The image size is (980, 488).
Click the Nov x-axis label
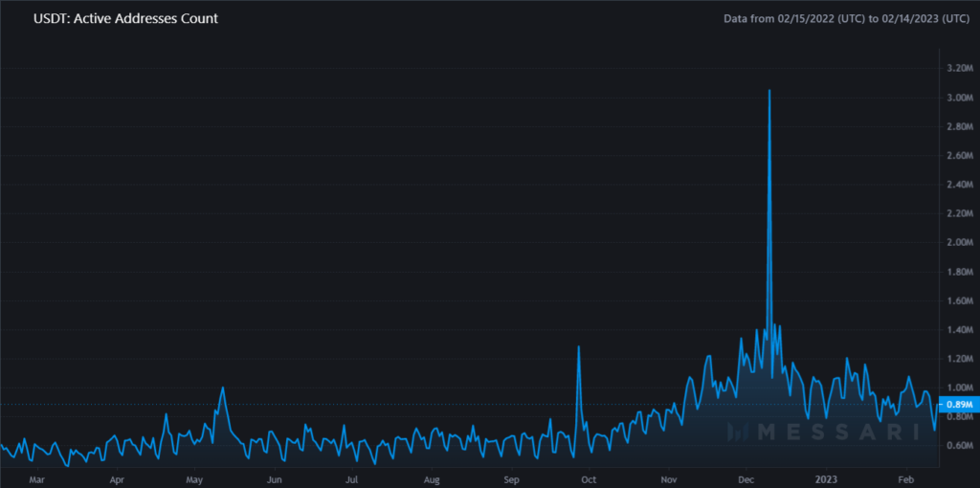668,480
